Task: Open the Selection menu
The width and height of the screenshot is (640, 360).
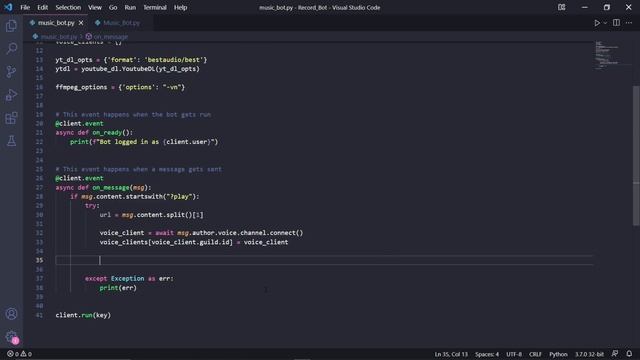Action: [x=68, y=7]
